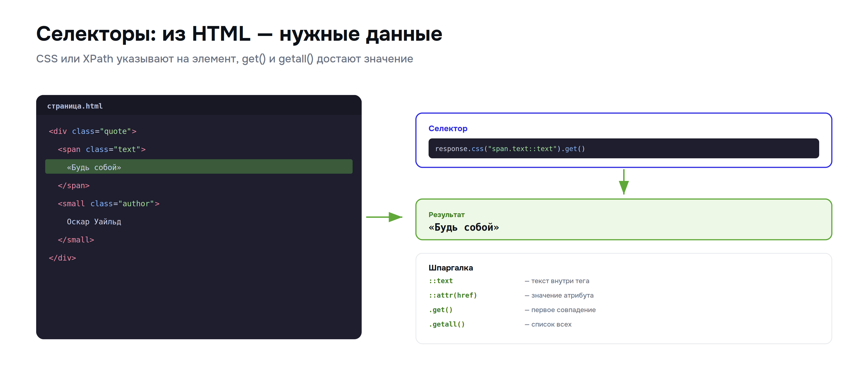This screenshot has width=868, height=389.
Task: Click the .getall() cheat sheet entry
Action: [x=447, y=324]
